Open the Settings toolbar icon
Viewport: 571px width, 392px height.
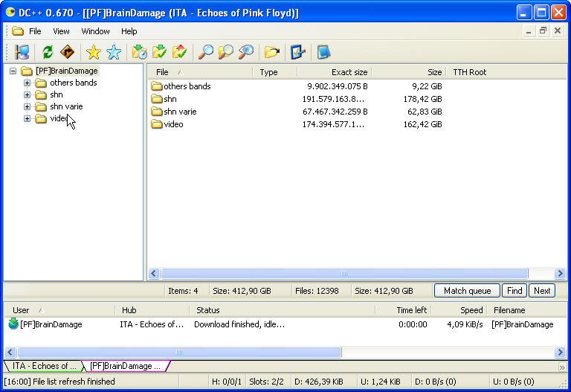pyautogui.click(x=298, y=52)
